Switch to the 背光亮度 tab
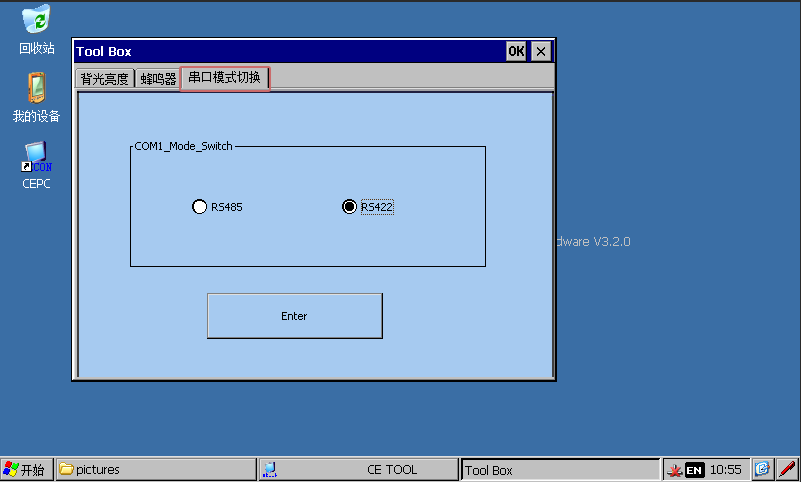 tap(105, 79)
